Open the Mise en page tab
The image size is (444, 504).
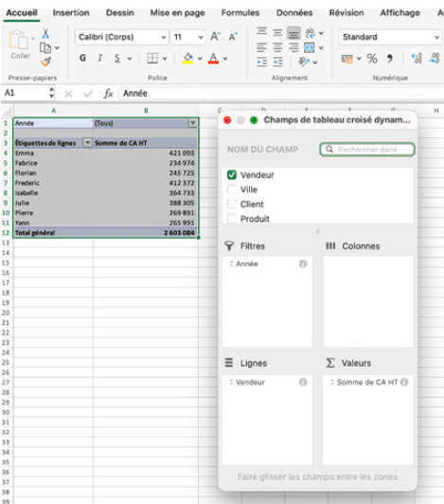177,13
